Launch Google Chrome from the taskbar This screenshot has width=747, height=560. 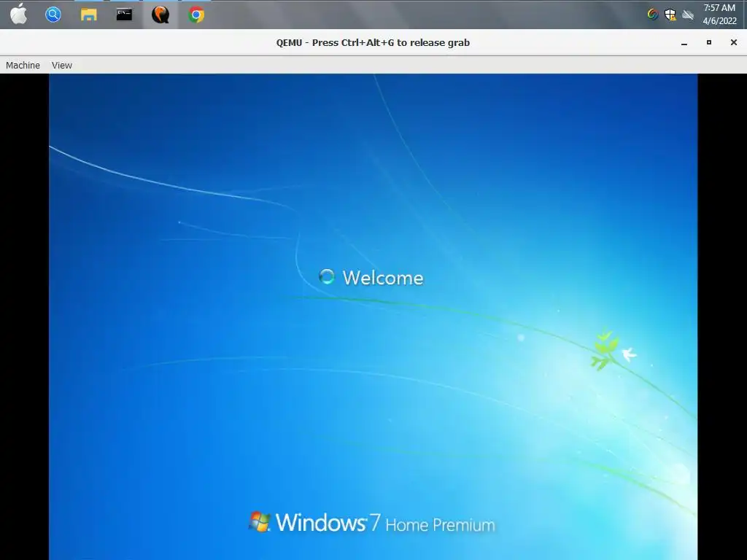pos(196,15)
